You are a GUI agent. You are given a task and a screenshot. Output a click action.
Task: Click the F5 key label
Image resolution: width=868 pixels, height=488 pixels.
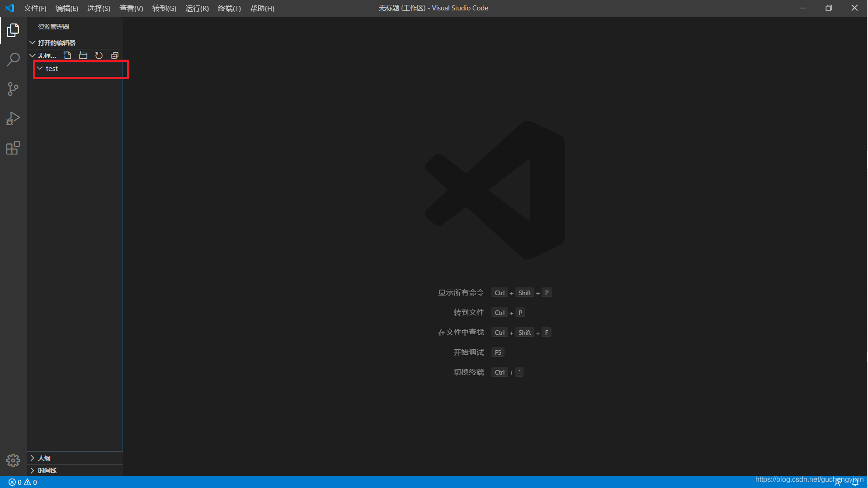(498, 352)
